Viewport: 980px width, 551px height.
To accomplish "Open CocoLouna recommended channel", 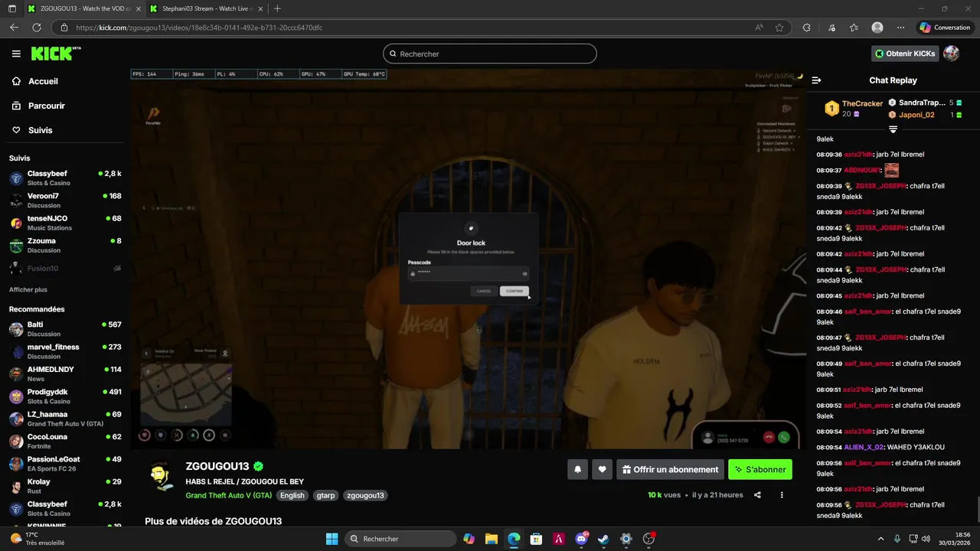I will pos(65,442).
